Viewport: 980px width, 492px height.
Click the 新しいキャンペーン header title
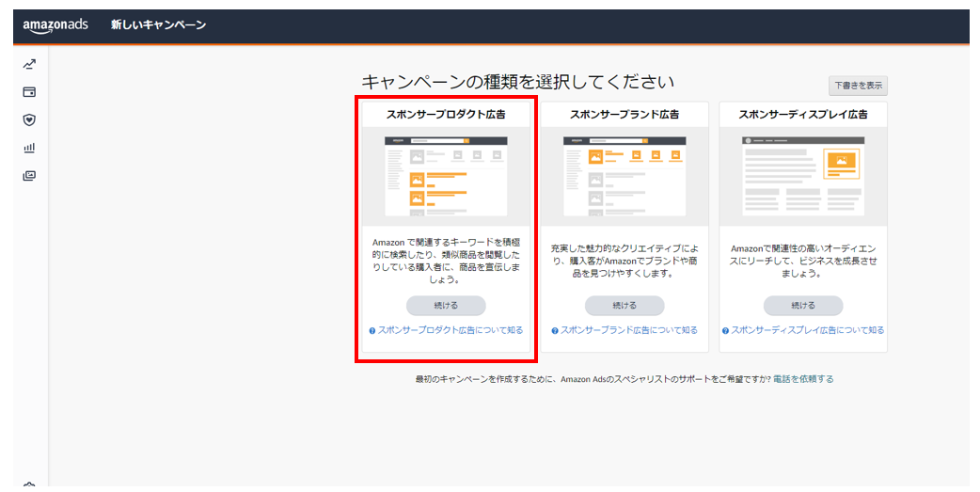tap(158, 25)
